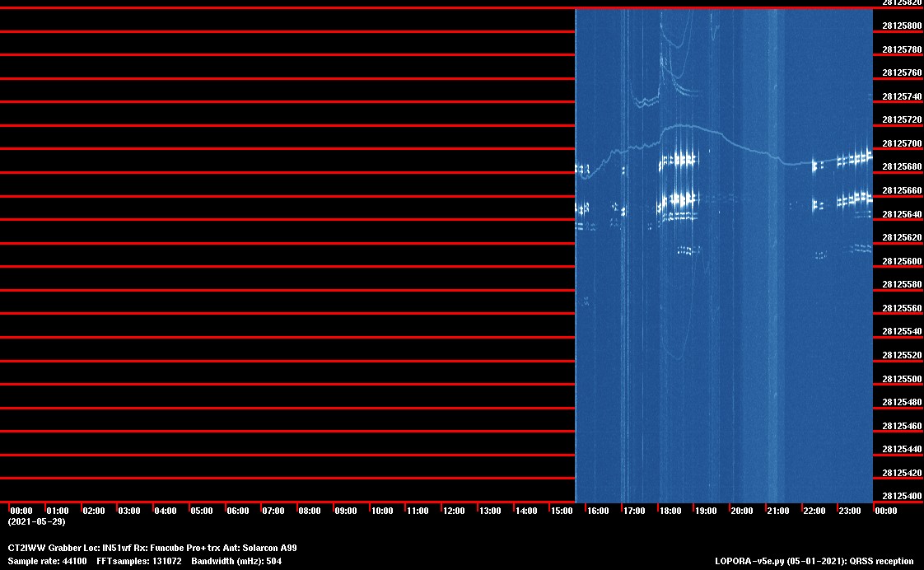Click the 28125660 frequency label
Viewport: 924px width, 570px height.
pyautogui.click(x=902, y=190)
